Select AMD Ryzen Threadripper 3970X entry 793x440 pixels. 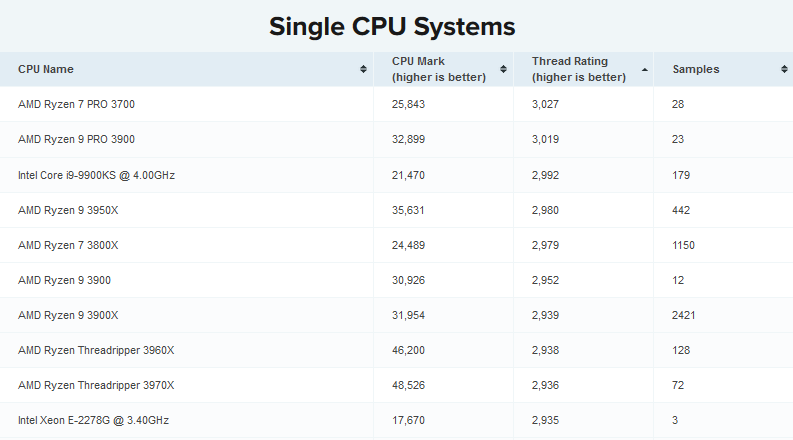(96, 385)
